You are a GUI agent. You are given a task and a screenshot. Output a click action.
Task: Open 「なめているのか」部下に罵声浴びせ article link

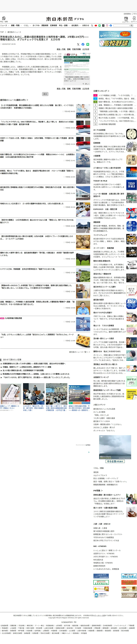[x=36, y=377]
